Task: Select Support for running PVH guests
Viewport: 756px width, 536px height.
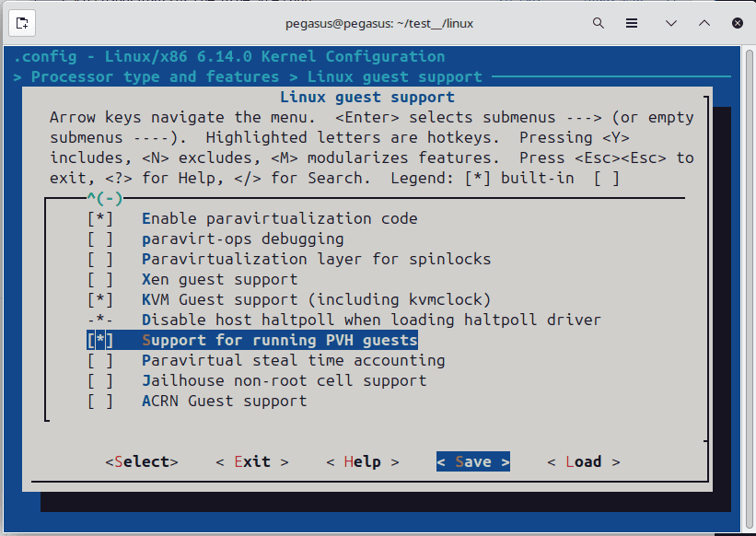Action: 279,340
